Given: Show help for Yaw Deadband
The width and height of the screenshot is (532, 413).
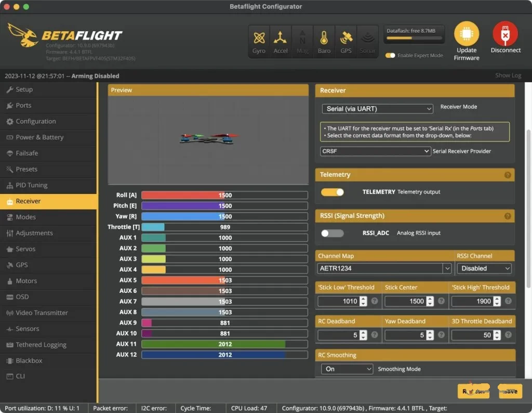Looking at the screenshot, I should click(442, 335).
